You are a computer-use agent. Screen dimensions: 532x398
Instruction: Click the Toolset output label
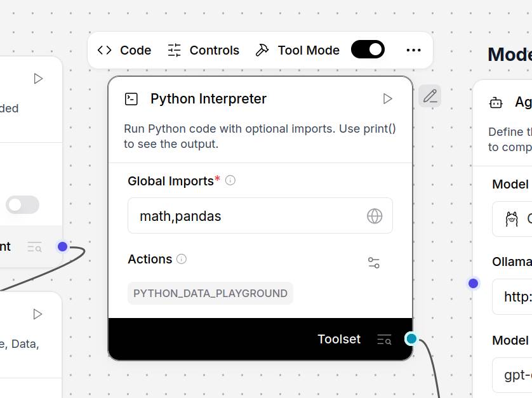(339, 339)
